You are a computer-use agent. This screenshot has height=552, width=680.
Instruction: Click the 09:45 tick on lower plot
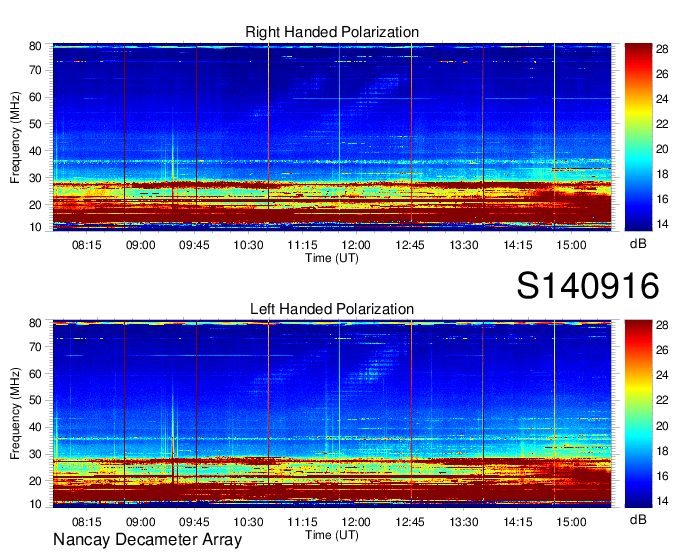pos(194,522)
